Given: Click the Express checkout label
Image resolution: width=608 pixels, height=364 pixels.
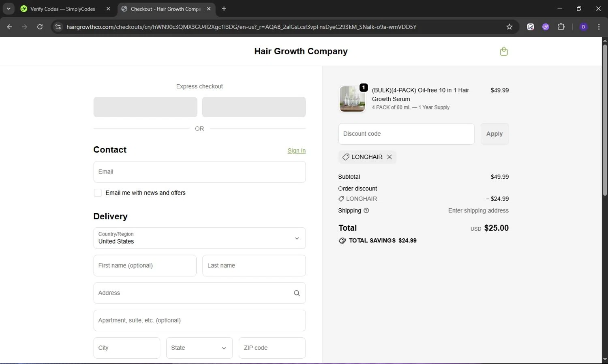Looking at the screenshot, I should [x=199, y=86].
